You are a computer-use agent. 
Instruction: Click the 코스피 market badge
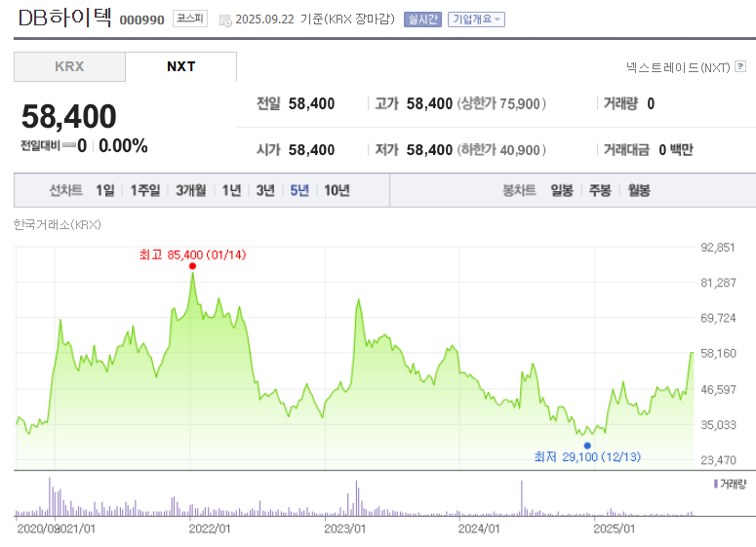(190, 19)
